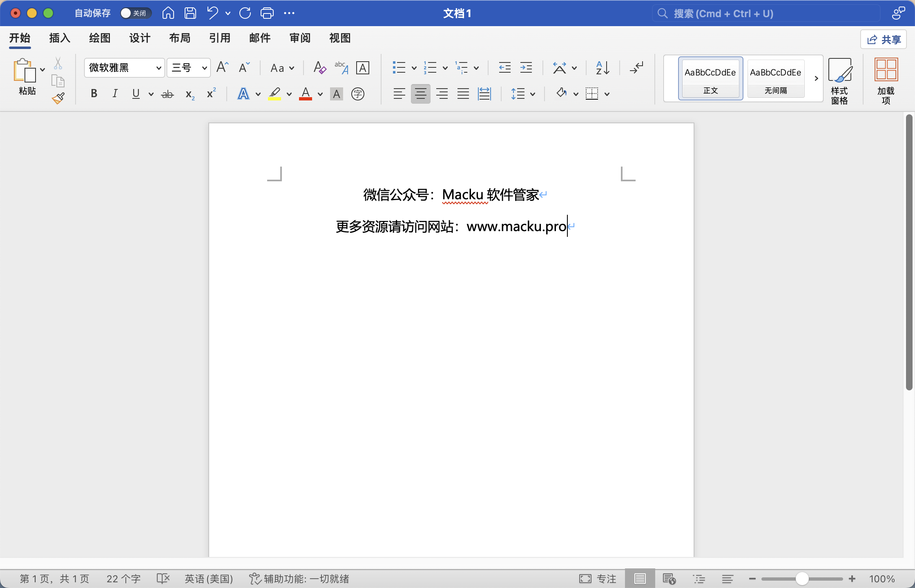Viewport: 915px width, 588px height.
Task: Open the Review tab
Action: click(x=300, y=38)
